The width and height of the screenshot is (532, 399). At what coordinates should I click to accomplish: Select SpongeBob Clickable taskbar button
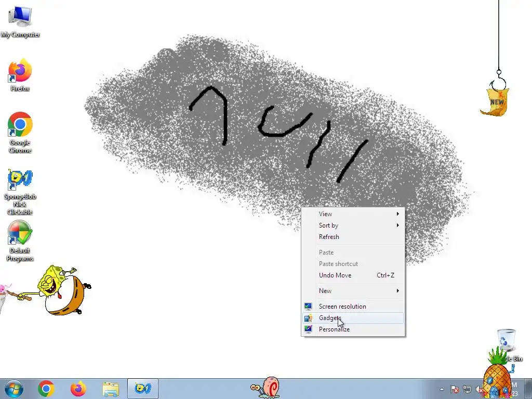[x=143, y=389]
